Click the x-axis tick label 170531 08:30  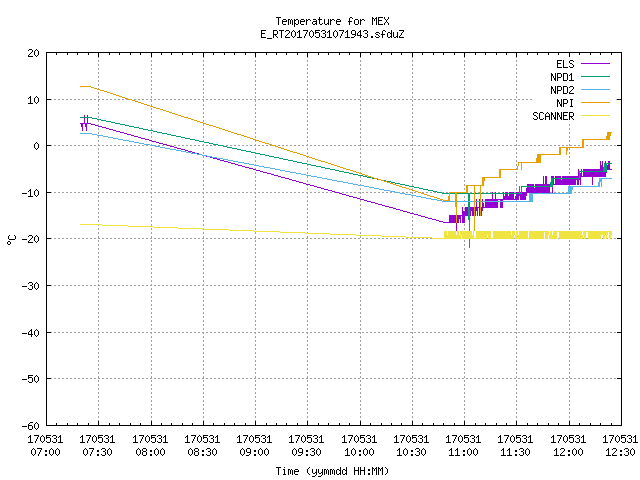202,446
